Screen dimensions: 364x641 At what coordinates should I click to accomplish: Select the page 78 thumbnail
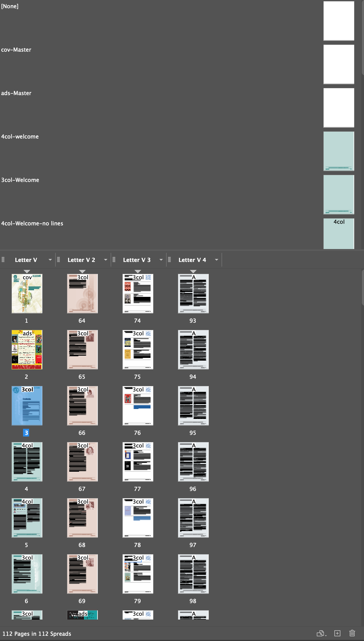(138, 518)
